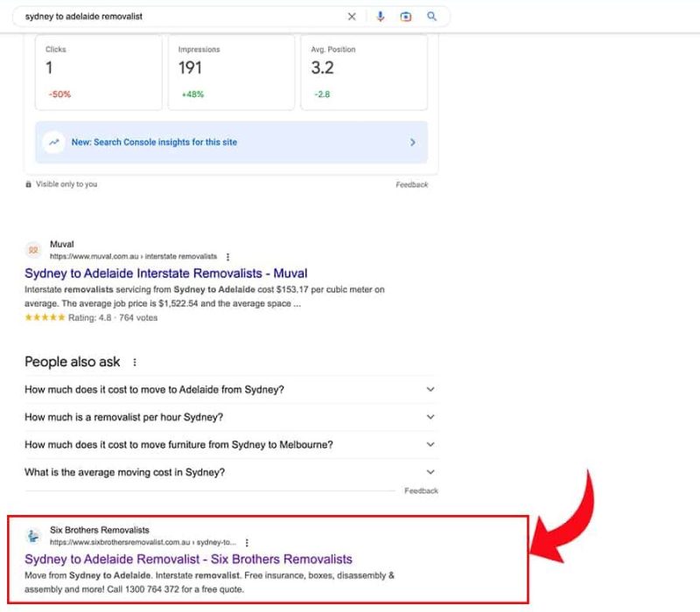Click in the search query input field
700x612 pixels.
point(175,17)
